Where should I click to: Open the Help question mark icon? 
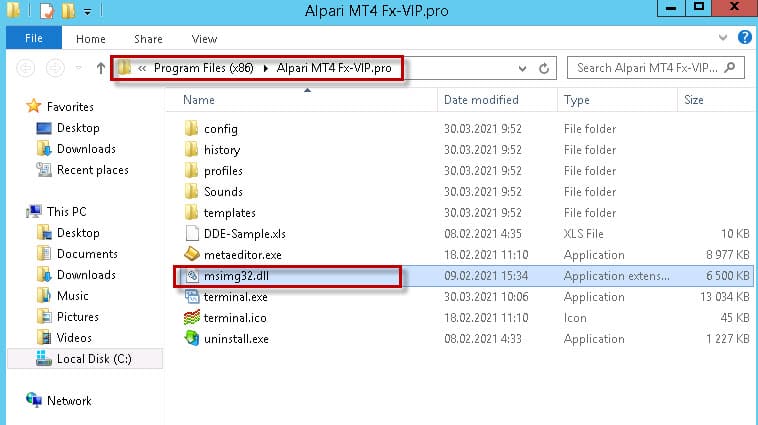coord(744,38)
